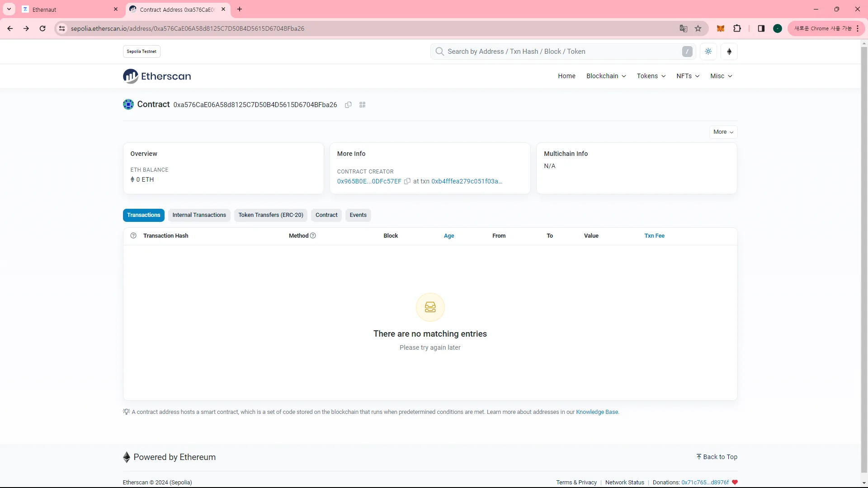This screenshot has height=488, width=868.
Task: Switch to the Contract tab
Action: (x=326, y=215)
